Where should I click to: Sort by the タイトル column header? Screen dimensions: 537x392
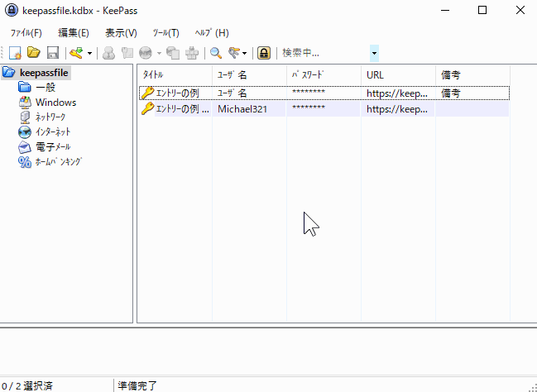click(175, 74)
